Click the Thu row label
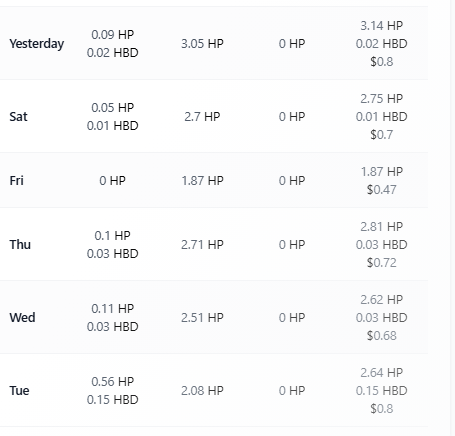The width and height of the screenshot is (455, 436). [x=20, y=245]
